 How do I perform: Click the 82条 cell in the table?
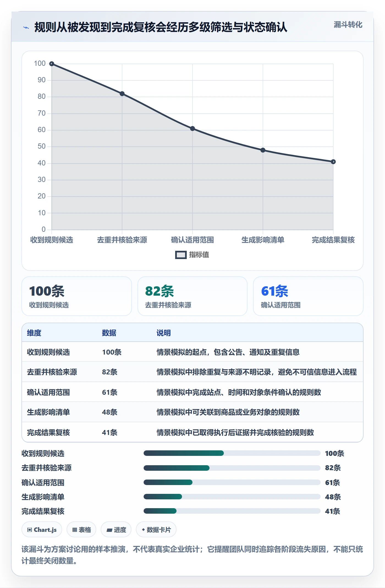tap(110, 372)
